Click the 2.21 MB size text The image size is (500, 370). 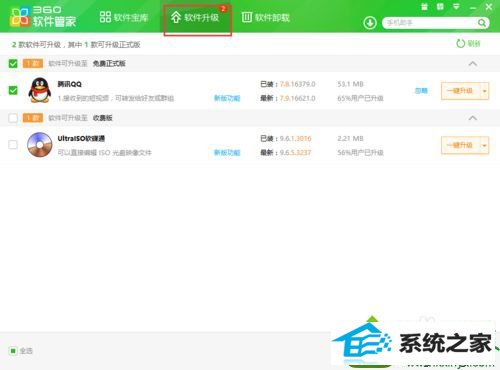(x=350, y=138)
